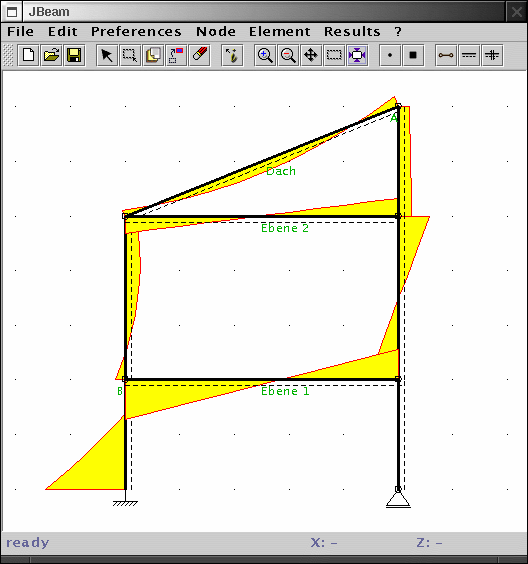Toggle the truss element tool

click(x=446, y=55)
